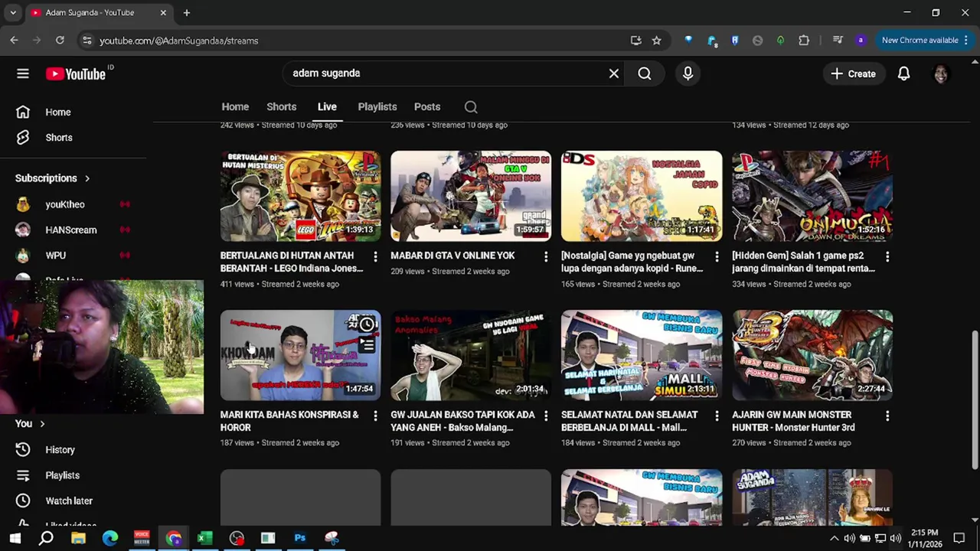Open the notifications bell
This screenshot has width=980, height=551.
click(903, 73)
